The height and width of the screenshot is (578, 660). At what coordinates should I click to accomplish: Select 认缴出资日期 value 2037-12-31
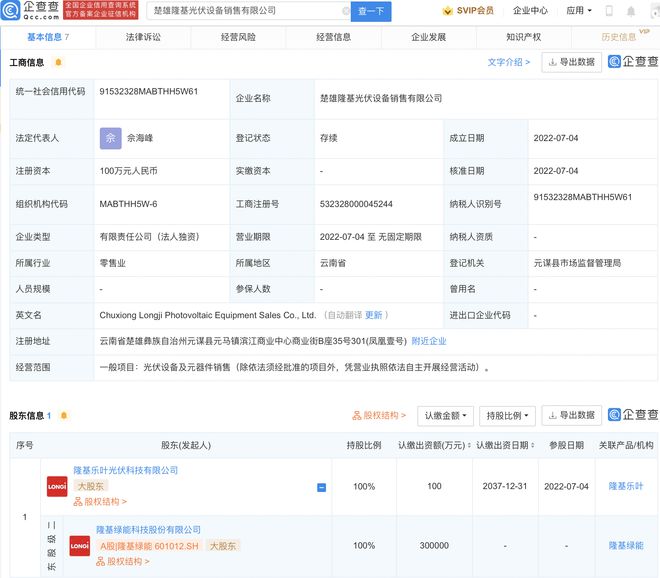coord(505,486)
